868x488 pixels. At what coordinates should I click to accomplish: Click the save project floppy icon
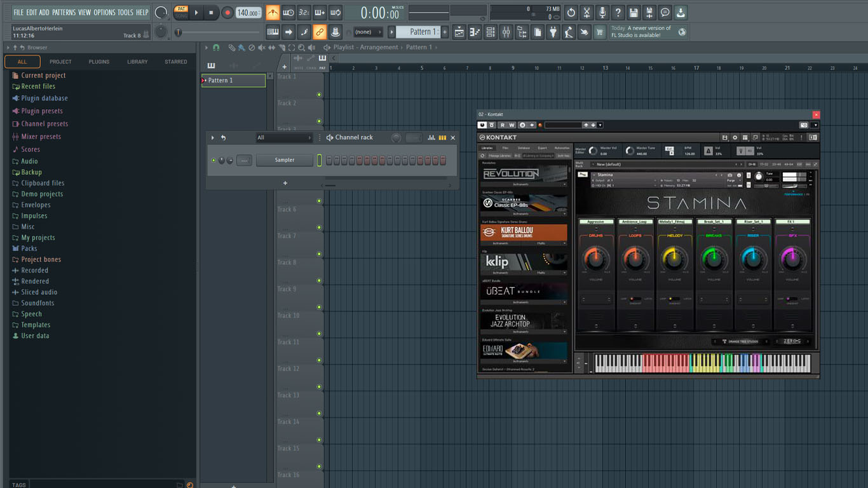[x=634, y=12]
